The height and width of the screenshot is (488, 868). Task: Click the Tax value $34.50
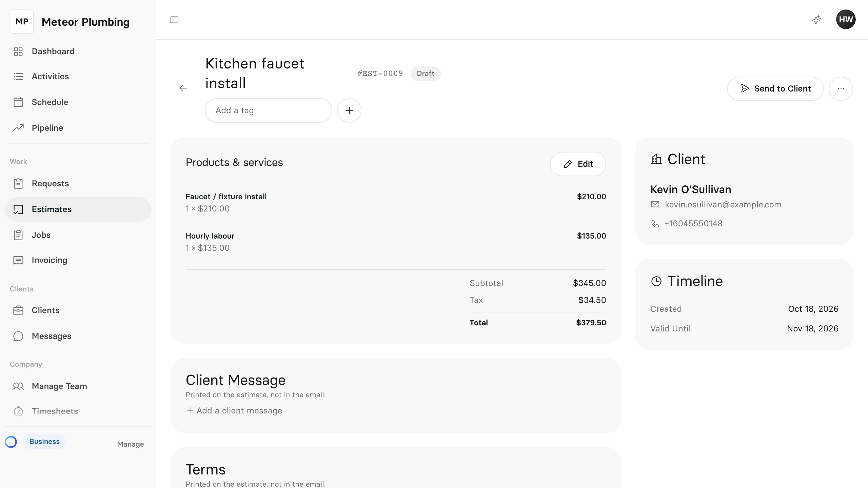click(x=592, y=300)
